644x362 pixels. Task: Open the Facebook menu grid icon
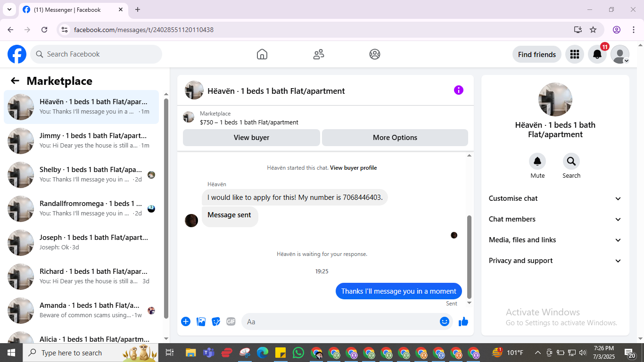click(x=574, y=54)
